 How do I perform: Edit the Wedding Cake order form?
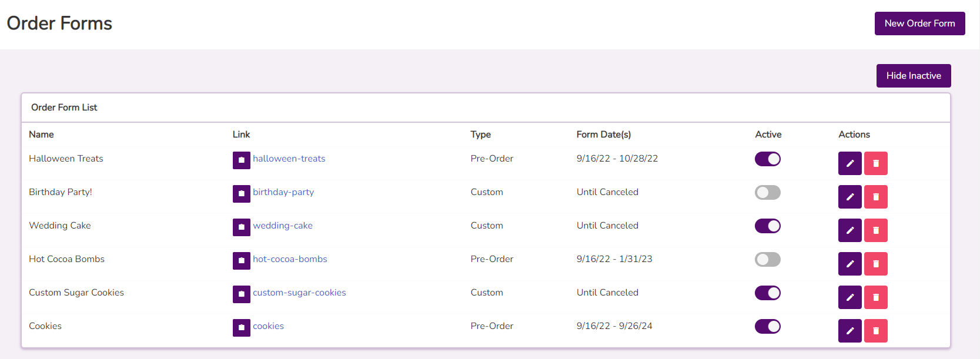(x=849, y=230)
